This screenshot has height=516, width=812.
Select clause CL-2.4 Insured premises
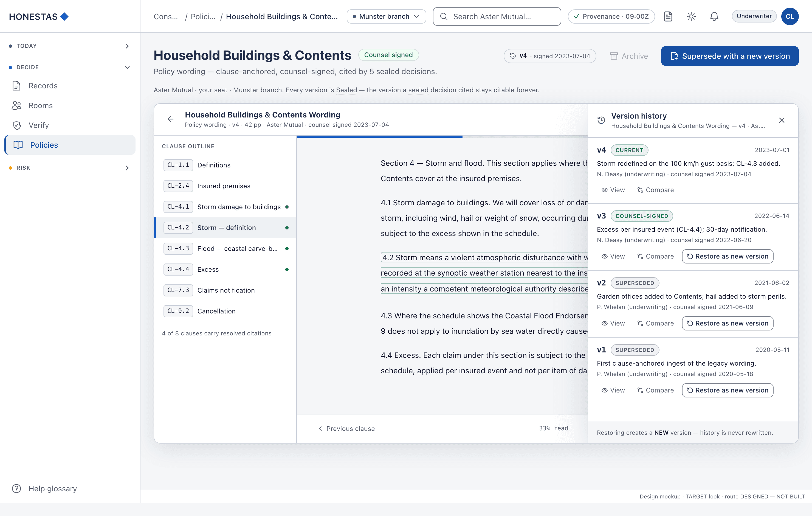click(x=225, y=186)
